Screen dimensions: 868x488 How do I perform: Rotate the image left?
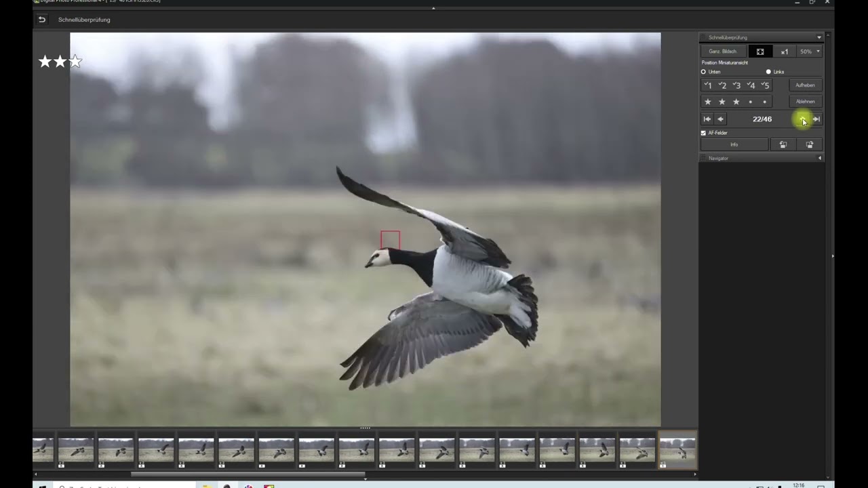(783, 144)
